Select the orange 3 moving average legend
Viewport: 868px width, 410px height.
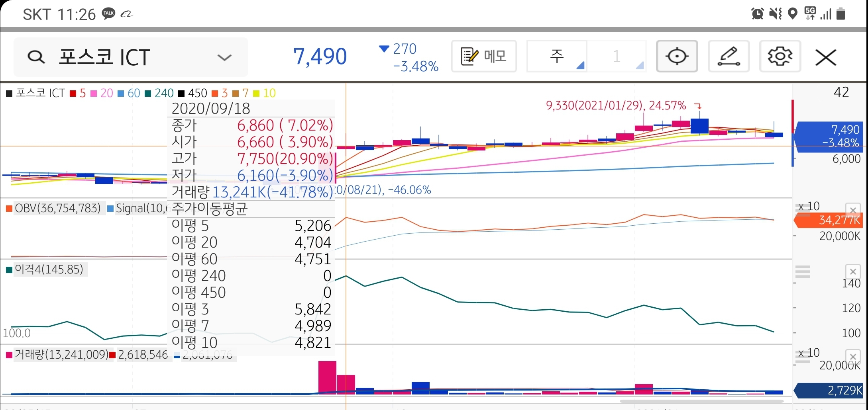click(220, 93)
